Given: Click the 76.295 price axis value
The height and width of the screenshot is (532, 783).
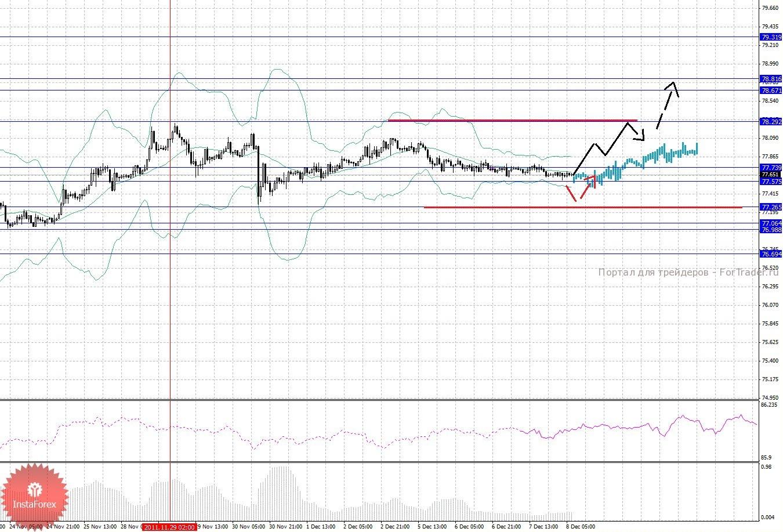Looking at the screenshot, I should pos(771,287).
